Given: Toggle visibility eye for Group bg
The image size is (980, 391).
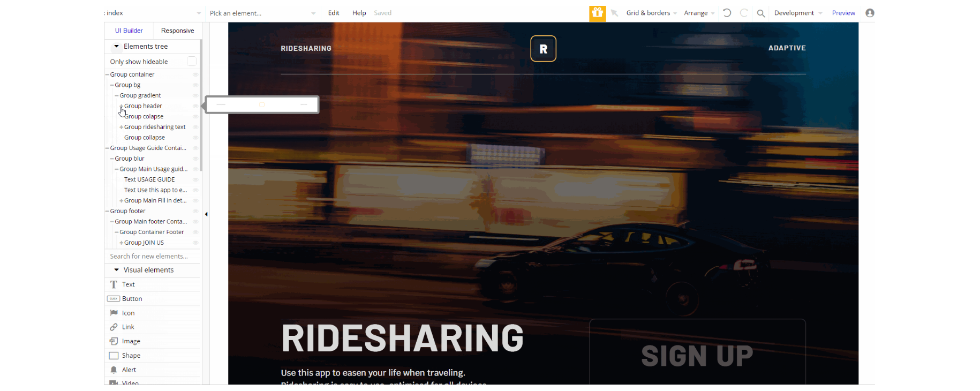Looking at the screenshot, I should click(195, 85).
